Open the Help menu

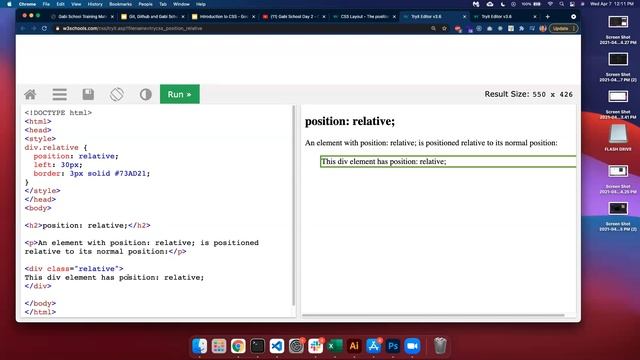coord(201,4)
